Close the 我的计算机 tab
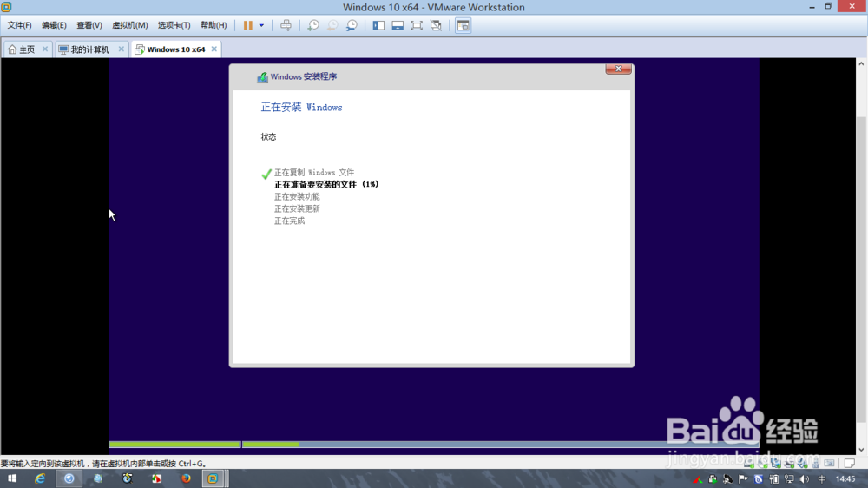 click(122, 49)
